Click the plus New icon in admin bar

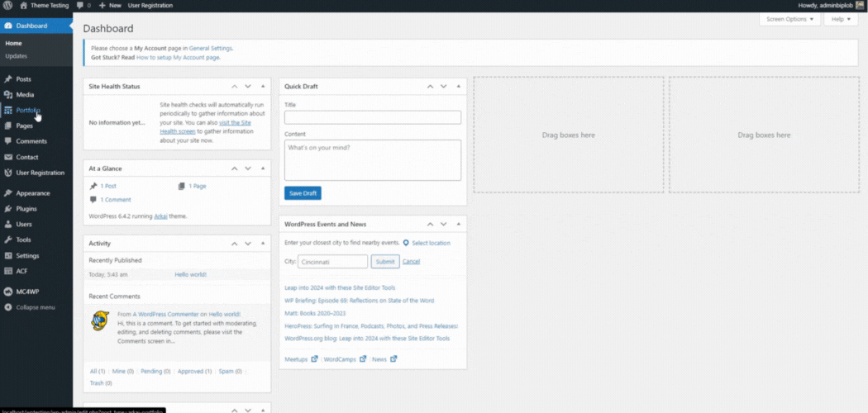click(x=103, y=6)
